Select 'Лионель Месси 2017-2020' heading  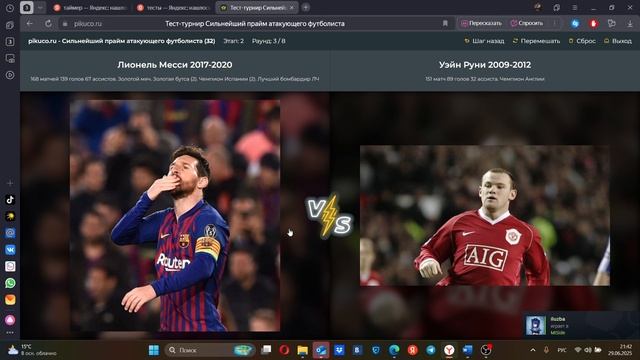(x=175, y=64)
